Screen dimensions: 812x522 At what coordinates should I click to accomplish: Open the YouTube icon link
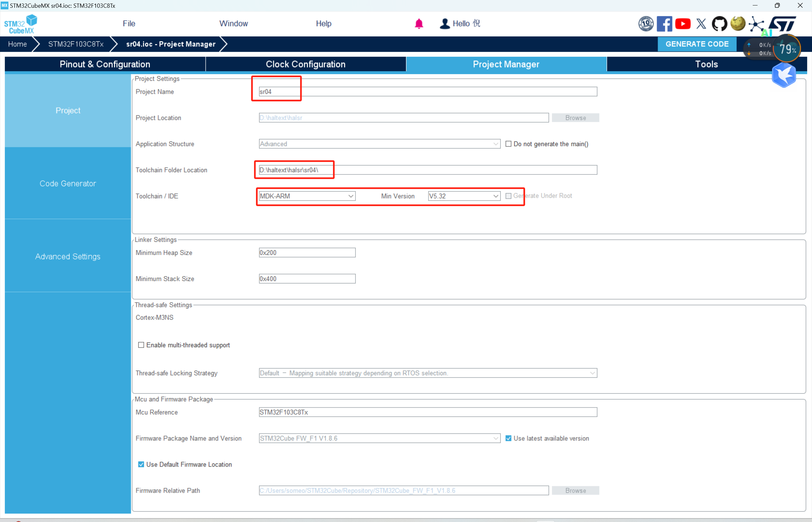tap(682, 24)
